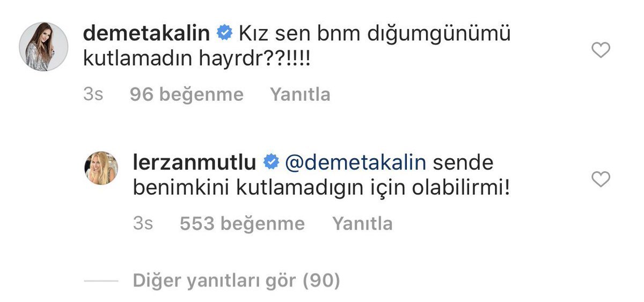
Task: View the 96 beğenme likes list
Action: coord(186,95)
